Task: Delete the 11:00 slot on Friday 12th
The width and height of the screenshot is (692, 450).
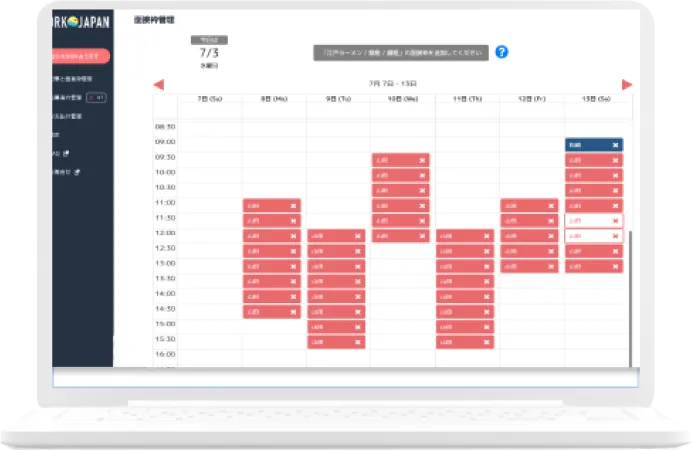Action: point(551,206)
